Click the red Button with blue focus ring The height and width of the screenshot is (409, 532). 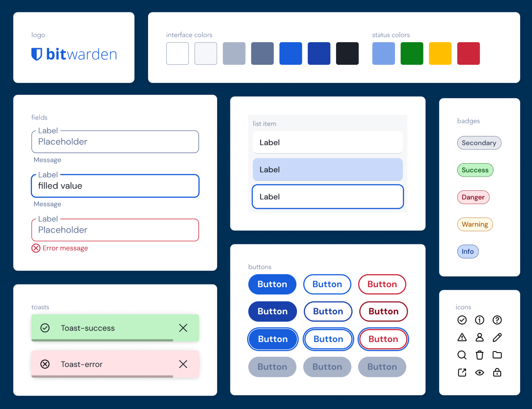point(383,339)
